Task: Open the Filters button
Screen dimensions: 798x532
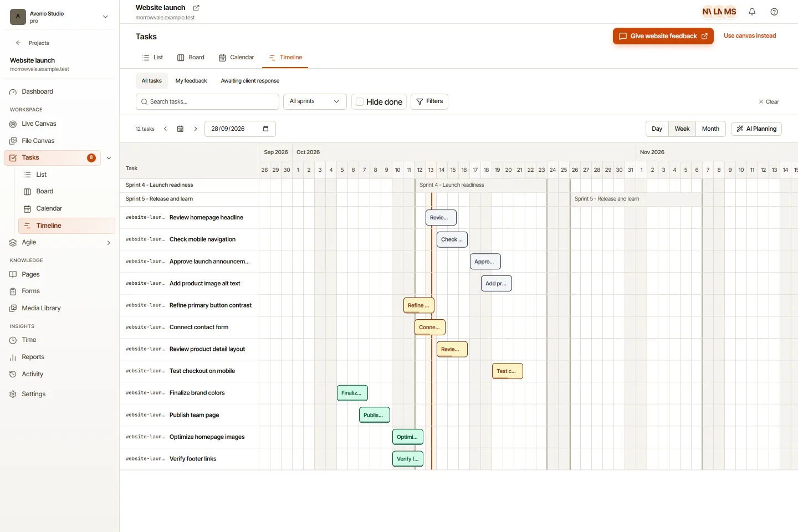Action: pos(429,101)
